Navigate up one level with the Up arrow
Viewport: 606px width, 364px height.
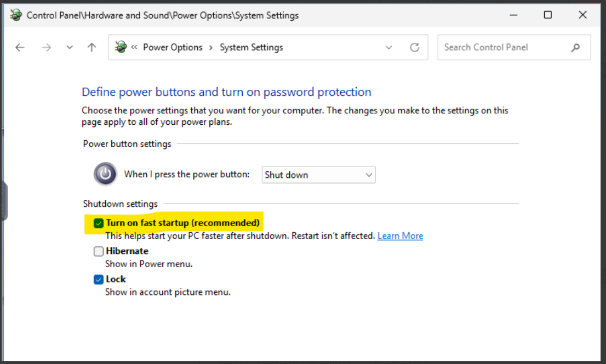pyautogui.click(x=91, y=48)
